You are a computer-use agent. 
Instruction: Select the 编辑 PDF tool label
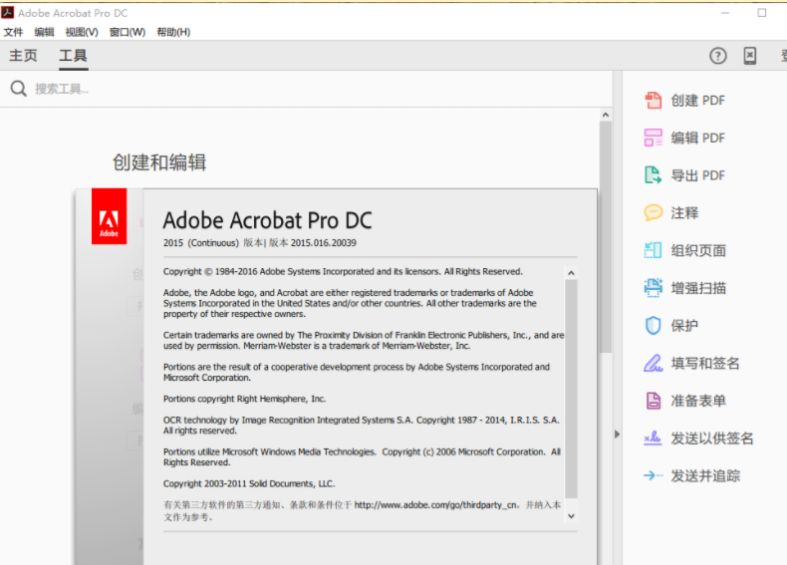coord(698,137)
